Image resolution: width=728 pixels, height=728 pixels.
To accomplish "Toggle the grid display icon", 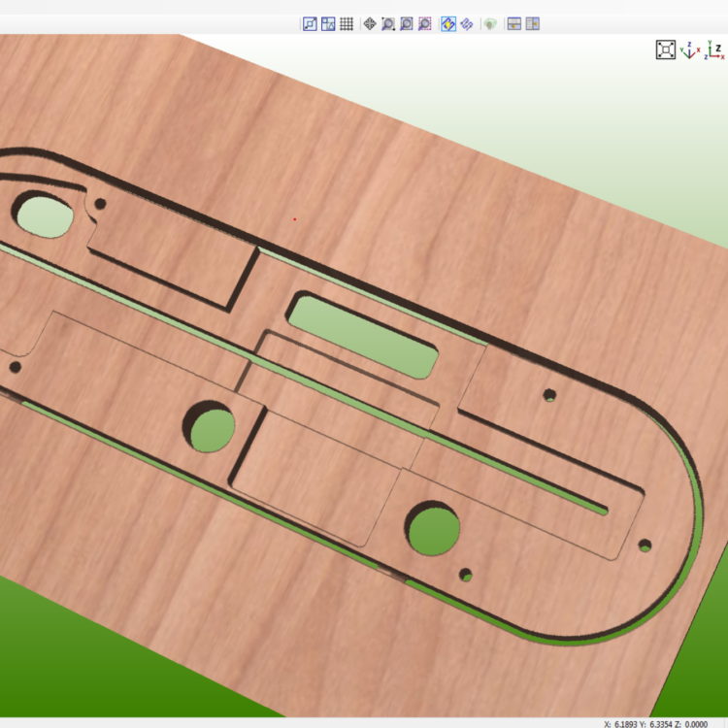I will [x=346, y=23].
